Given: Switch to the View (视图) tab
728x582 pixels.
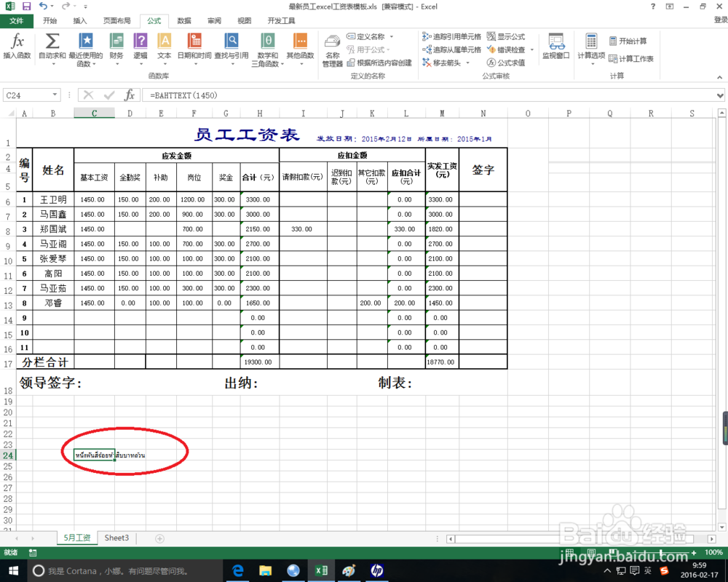Looking at the screenshot, I should point(244,20).
